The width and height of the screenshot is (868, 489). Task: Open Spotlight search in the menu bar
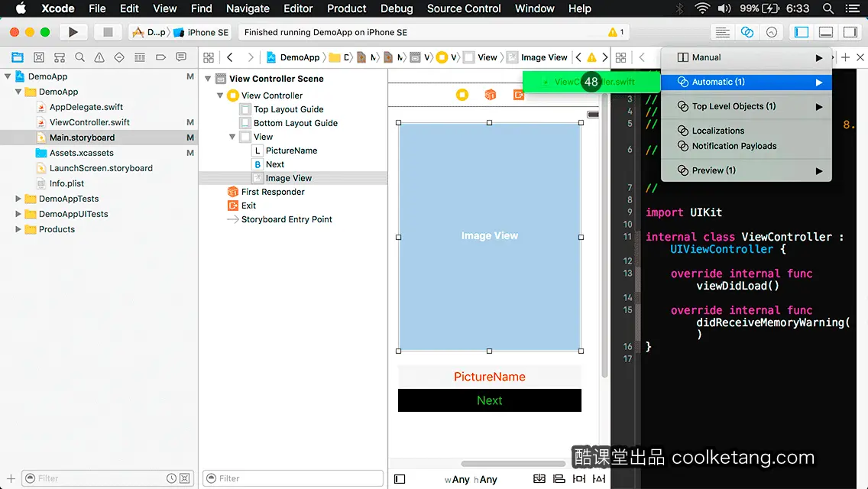[828, 8]
